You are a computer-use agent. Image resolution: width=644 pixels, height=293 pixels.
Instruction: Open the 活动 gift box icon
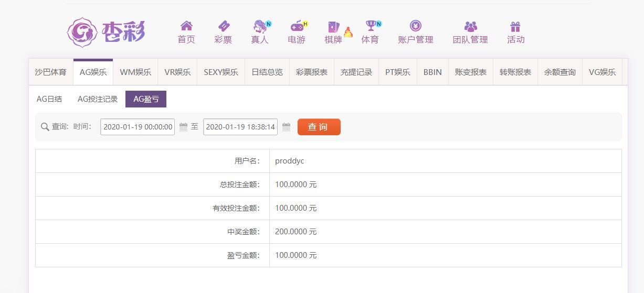tap(515, 26)
